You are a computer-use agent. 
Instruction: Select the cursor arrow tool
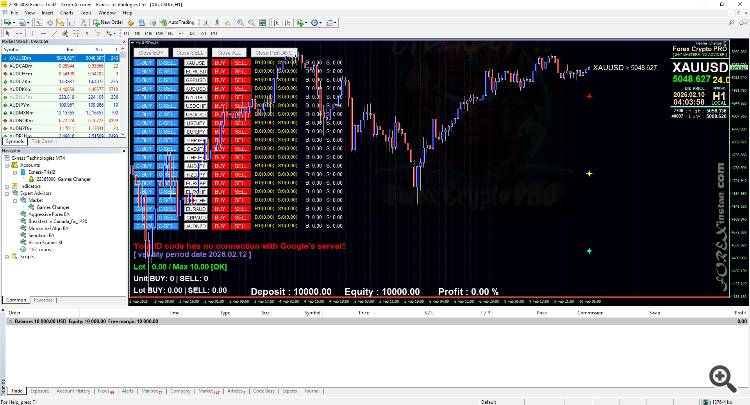7,33
